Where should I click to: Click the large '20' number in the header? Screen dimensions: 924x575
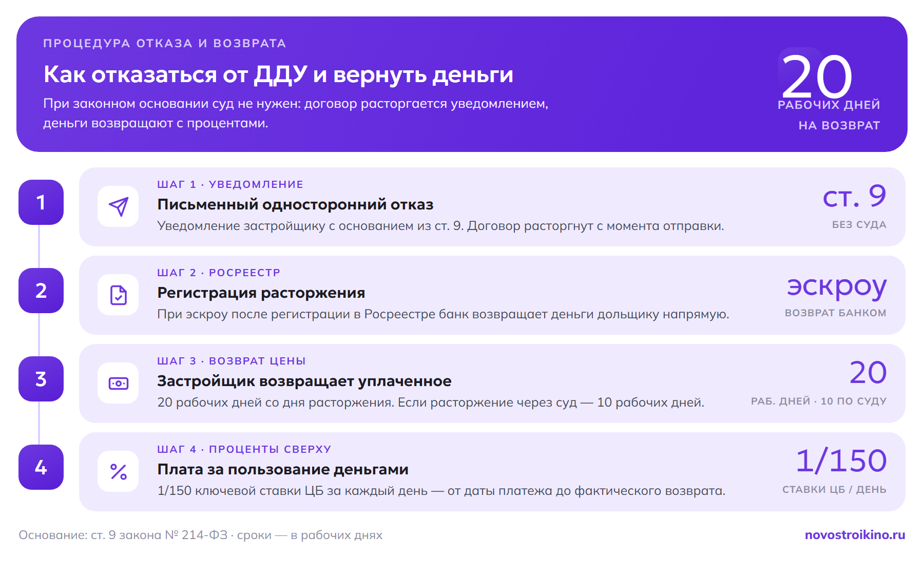pos(816,77)
